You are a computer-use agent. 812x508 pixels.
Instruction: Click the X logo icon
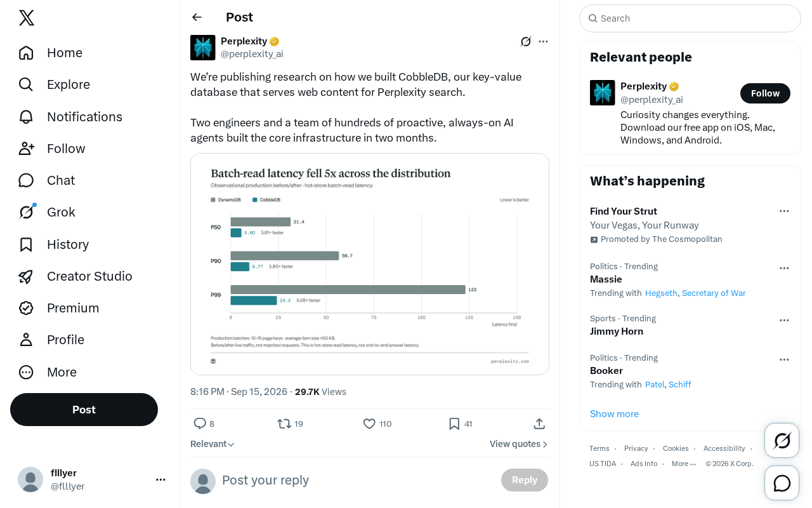click(27, 18)
